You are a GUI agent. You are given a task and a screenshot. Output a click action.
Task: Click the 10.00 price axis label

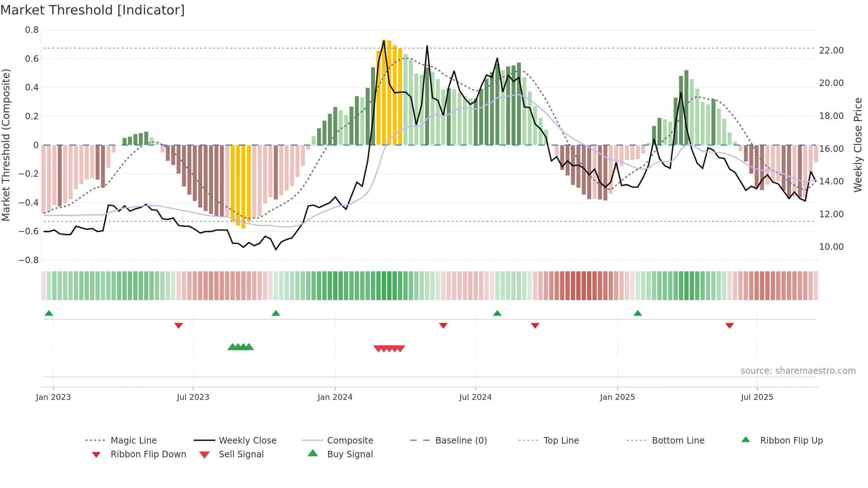(831, 247)
